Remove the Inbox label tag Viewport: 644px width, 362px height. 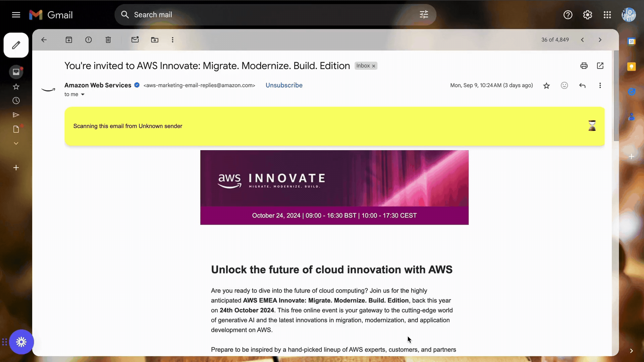tap(374, 66)
